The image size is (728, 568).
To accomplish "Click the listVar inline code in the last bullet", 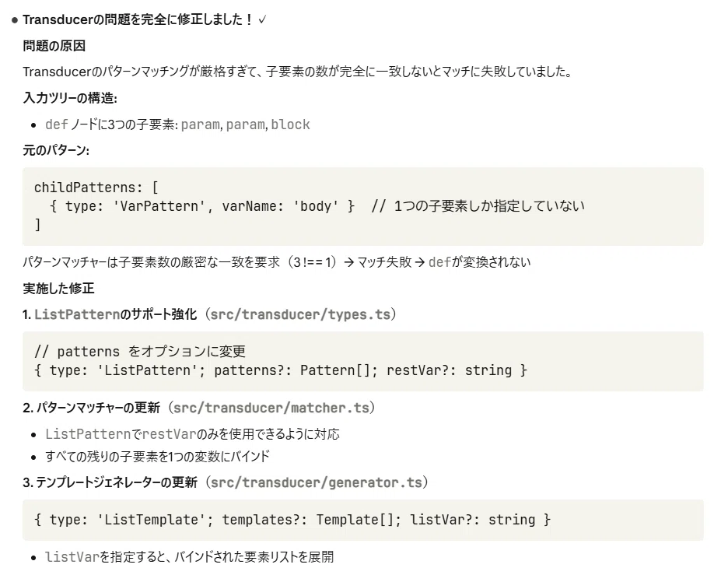I will click(x=72, y=556).
